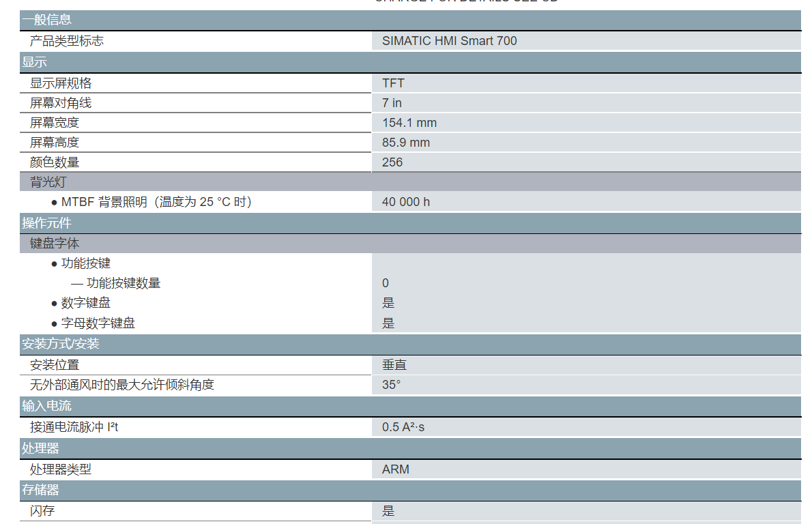Screen dimensions: 812x524
Task: Click the 85.9 mm screen height value
Action: click(x=405, y=143)
